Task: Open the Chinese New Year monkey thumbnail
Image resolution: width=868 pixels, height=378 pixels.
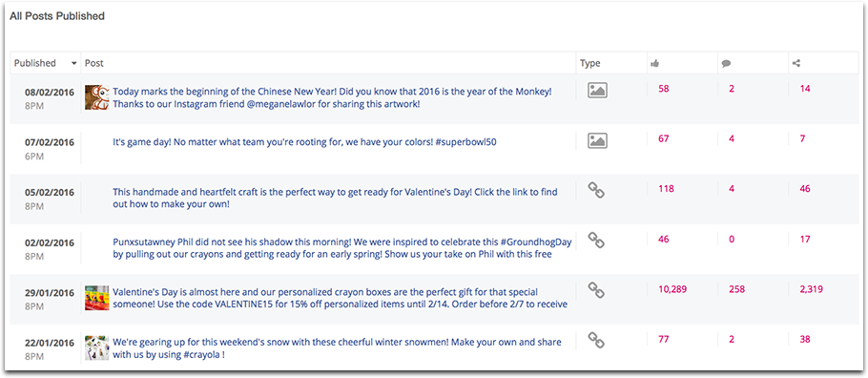Action: 97,97
